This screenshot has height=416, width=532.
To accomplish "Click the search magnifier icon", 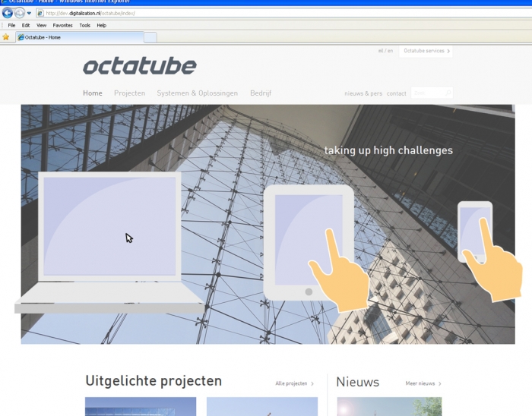I will 448,93.
